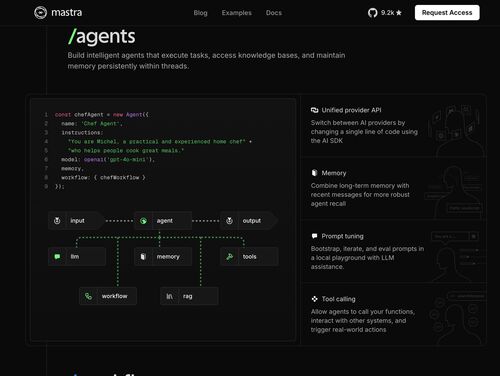Click the tools node label
Screen dimensions: 500x376
pyautogui.click(x=249, y=257)
